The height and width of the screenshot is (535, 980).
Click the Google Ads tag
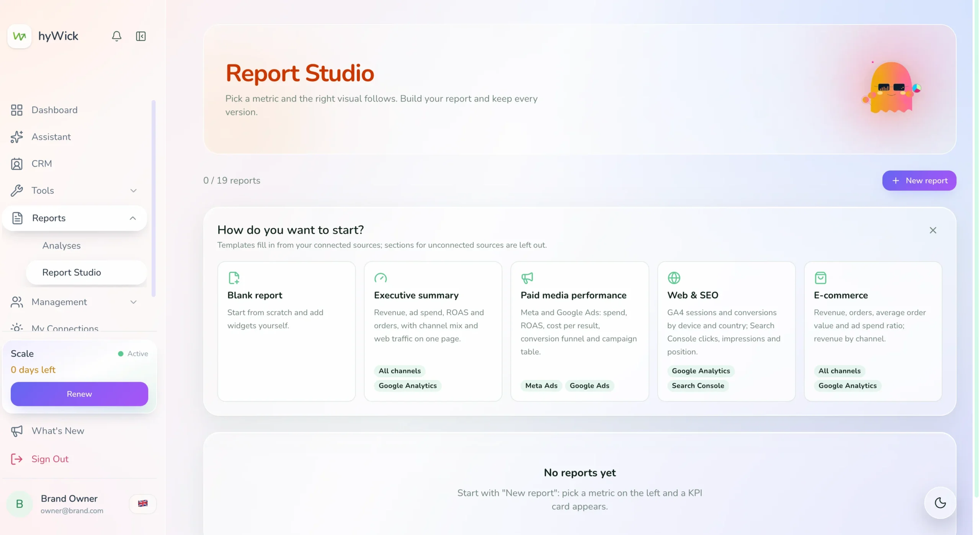click(x=589, y=386)
